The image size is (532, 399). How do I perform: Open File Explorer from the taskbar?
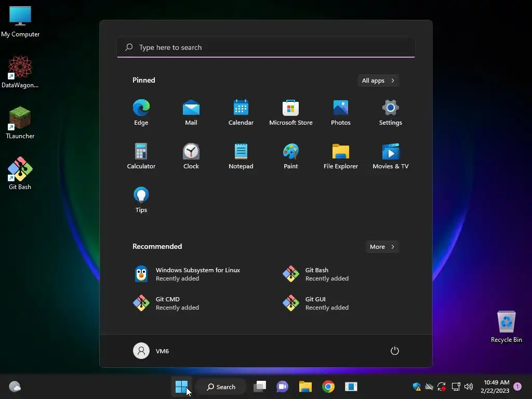point(305,387)
